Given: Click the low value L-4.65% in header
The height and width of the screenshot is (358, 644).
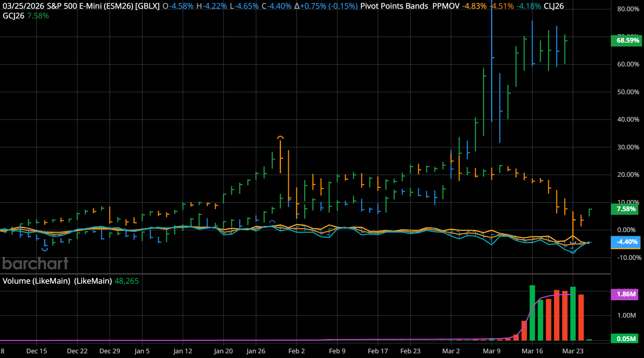Looking at the screenshot, I should point(245,6).
